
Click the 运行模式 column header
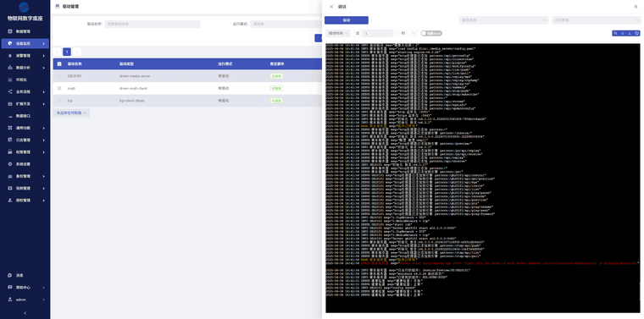click(225, 64)
